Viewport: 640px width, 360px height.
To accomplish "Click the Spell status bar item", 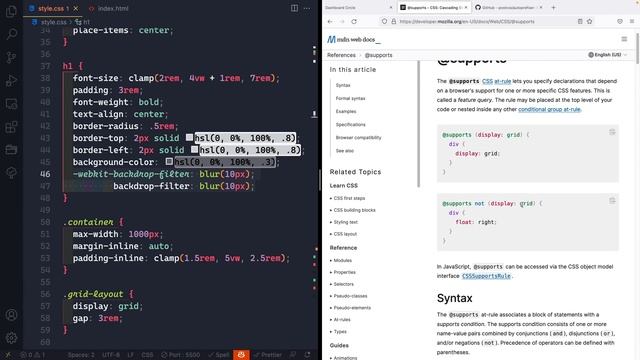I will pyautogui.click(x=218, y=355).
